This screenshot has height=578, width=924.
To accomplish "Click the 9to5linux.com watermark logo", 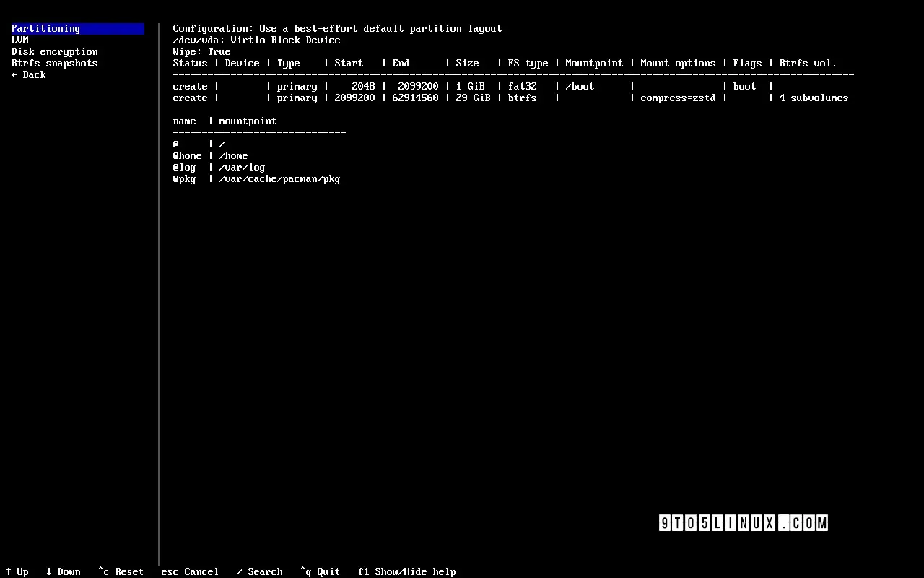I will pos(743,523).
